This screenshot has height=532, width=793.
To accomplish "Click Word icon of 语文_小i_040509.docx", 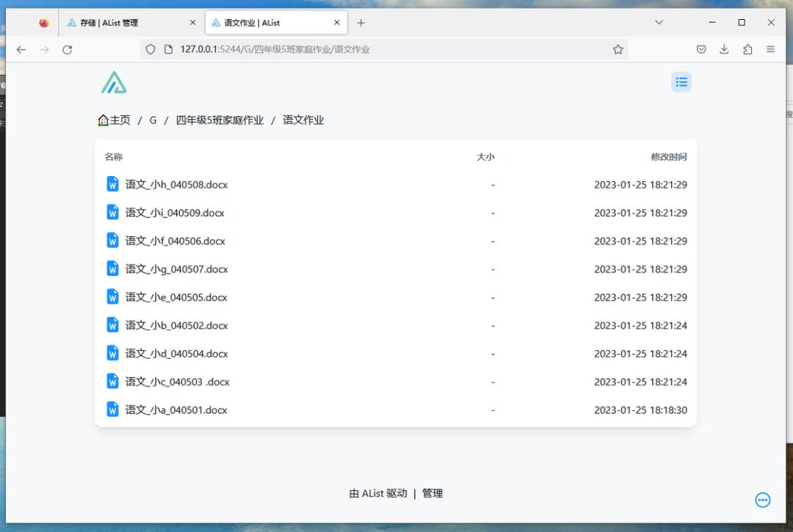I will [112, 213].
